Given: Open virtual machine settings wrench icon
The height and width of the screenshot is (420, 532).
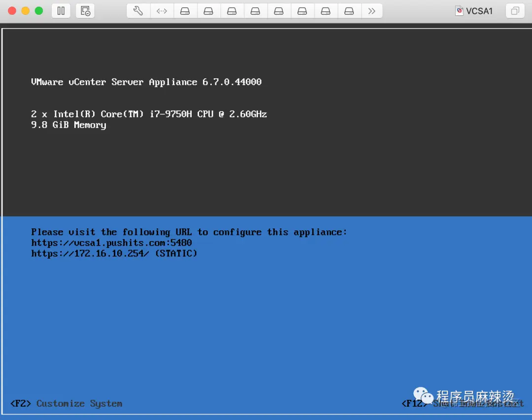Looking at the screenshot, I should (138, 11).
